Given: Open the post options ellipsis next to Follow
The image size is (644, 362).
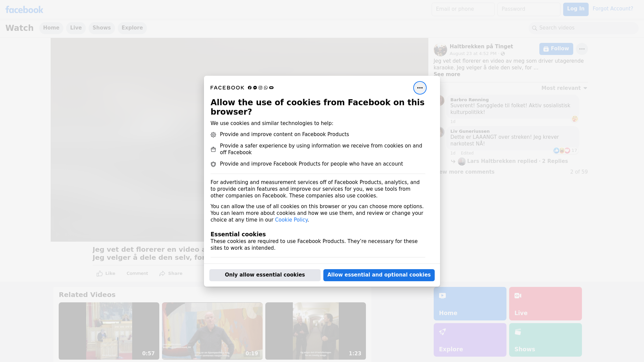Looking at the screenshot, I should (582, 49).
